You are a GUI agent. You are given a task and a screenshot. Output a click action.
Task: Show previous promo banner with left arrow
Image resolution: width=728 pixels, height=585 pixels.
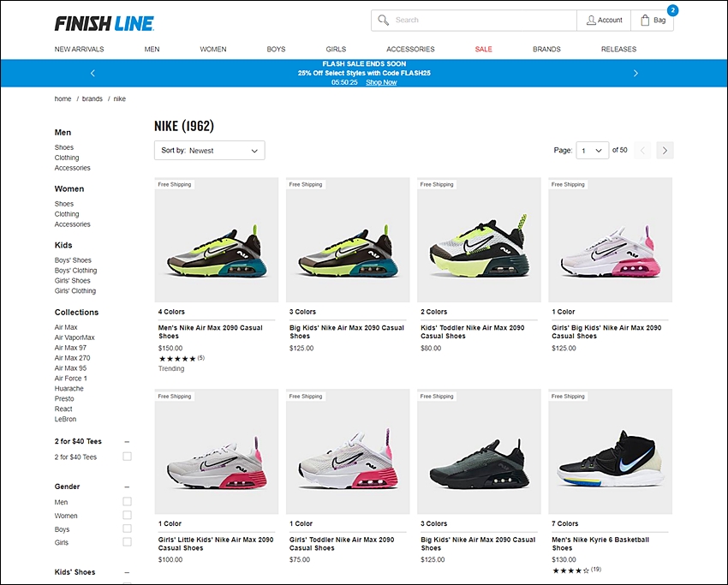92,73
